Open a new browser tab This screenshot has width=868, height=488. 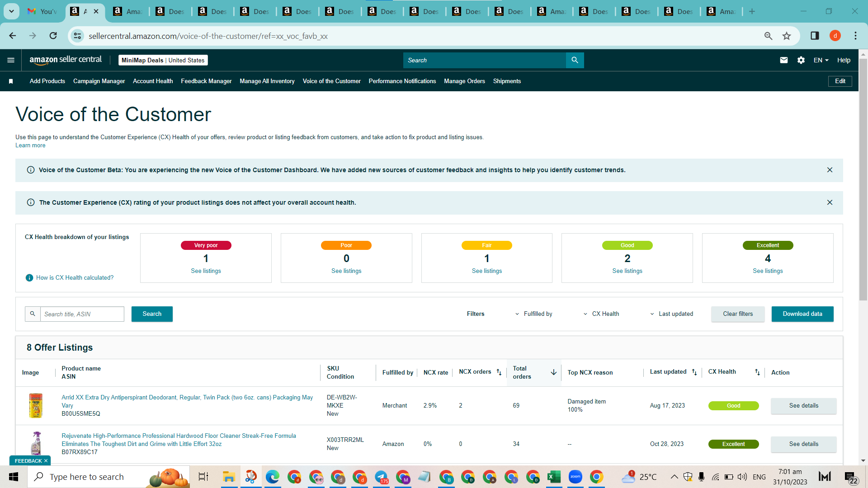(x=752, y=12)
